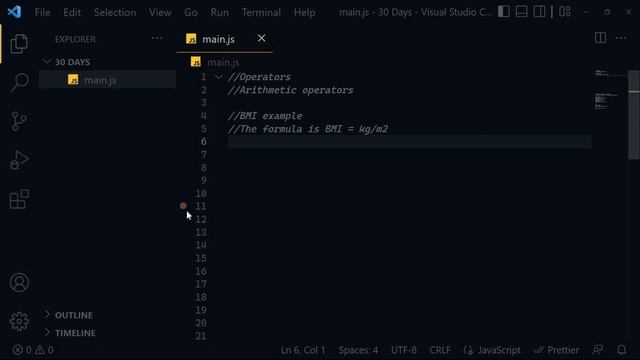Open the Terminal menu

261,12
